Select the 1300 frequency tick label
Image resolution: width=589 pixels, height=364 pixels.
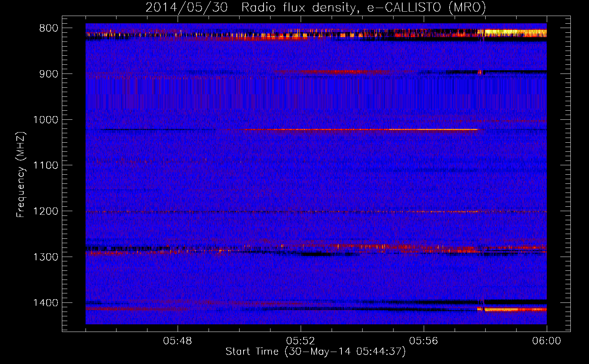click(x=46, y=257)
